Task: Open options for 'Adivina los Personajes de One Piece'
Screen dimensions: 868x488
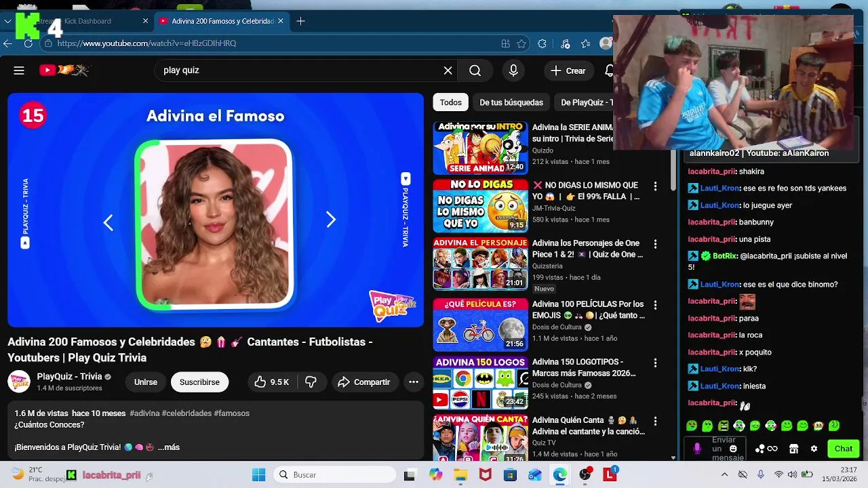Action: [655, 244]
